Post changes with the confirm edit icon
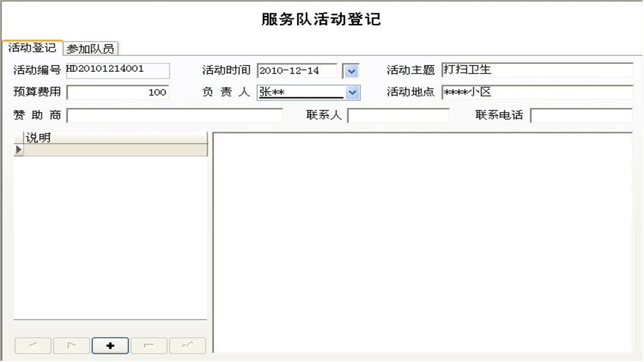This screenshot has height=362, width=644. [x=187, y=345]
